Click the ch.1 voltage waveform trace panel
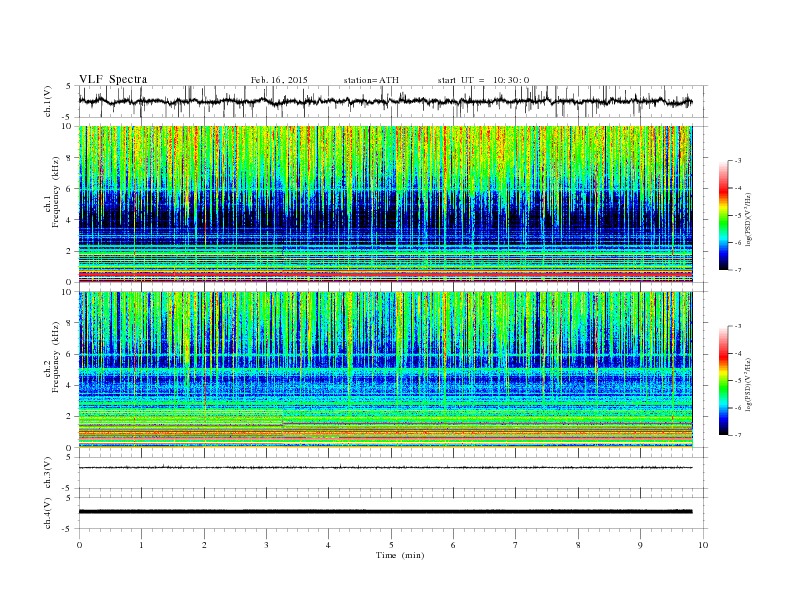792x612 pixels. [x=393, y=101]
